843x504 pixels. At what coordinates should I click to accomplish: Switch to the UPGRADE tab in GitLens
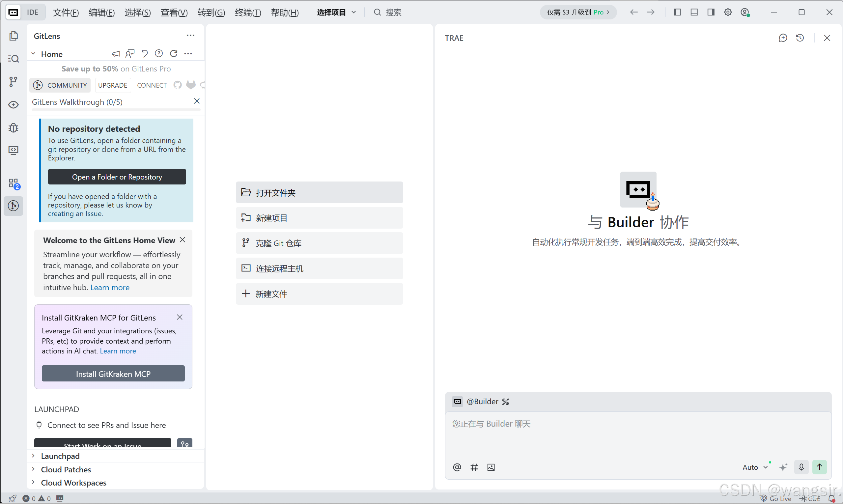112,85
